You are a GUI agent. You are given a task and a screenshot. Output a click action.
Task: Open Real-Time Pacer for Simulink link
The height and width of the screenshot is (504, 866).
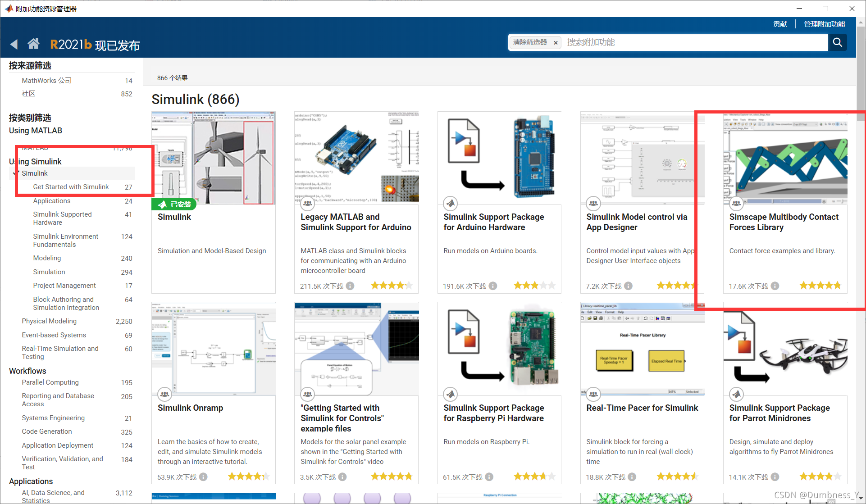click(642, 408)
